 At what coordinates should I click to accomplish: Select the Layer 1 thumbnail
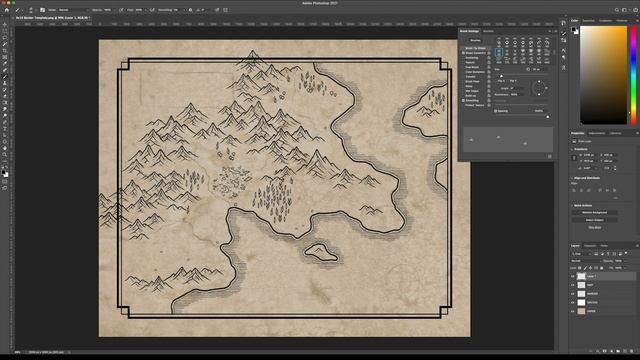pyautogui.click(x=581, y=276)
